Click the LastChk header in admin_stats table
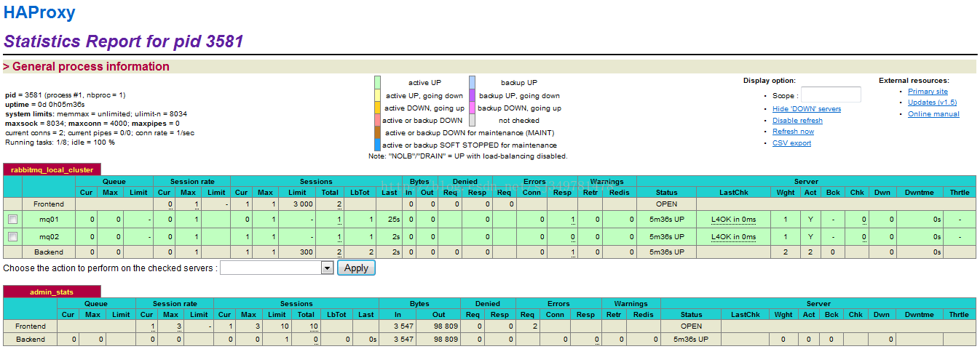This screenshot has width=980, height=357. [746, 314]
